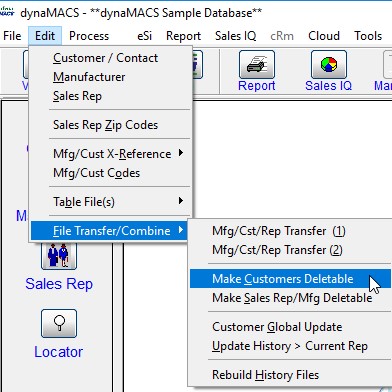The height and width of the screenshot is (392, 392).
Task: Open the File menu
Action: click(12, 36)
